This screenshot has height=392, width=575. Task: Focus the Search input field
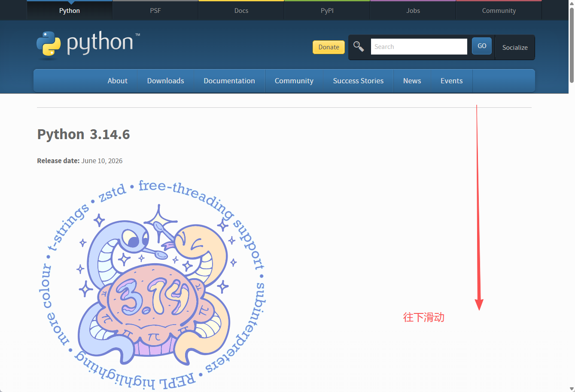[419, 46]
